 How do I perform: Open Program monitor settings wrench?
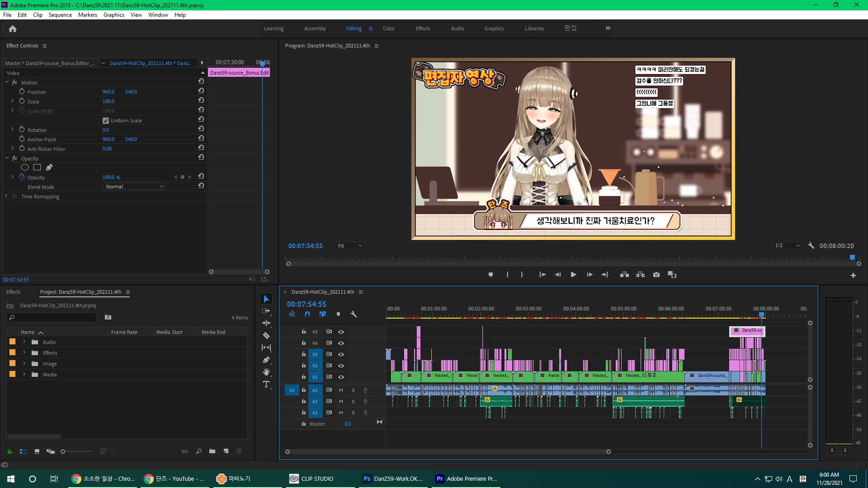click(811, 246)
